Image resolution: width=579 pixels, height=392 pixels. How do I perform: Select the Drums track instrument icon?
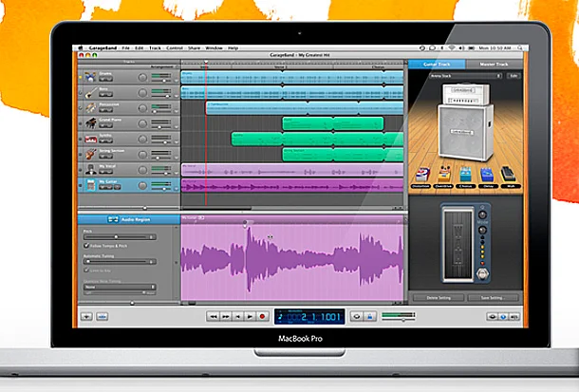90,77
